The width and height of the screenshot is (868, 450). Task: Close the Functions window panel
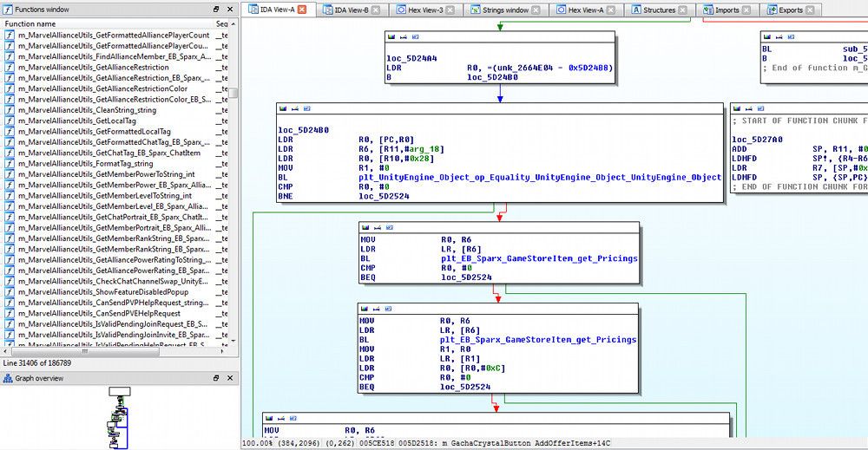pos(229,9)
